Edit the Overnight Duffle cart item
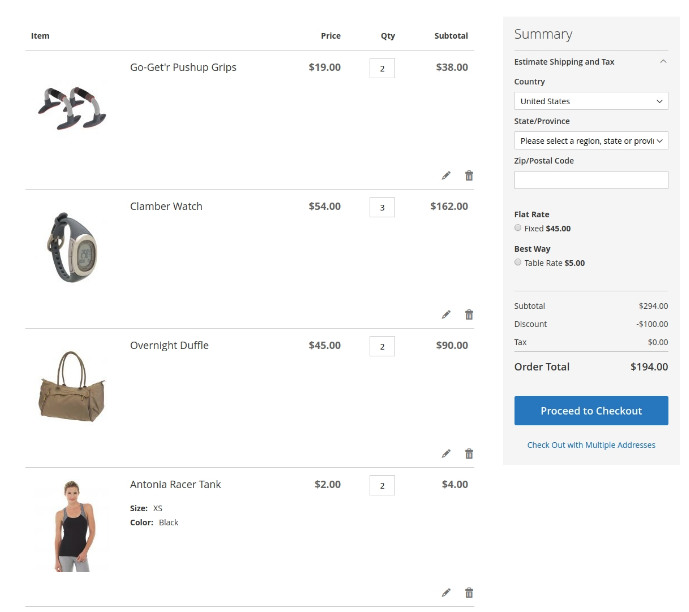Screen dimensions: 689x612 (x=446, y=453)
